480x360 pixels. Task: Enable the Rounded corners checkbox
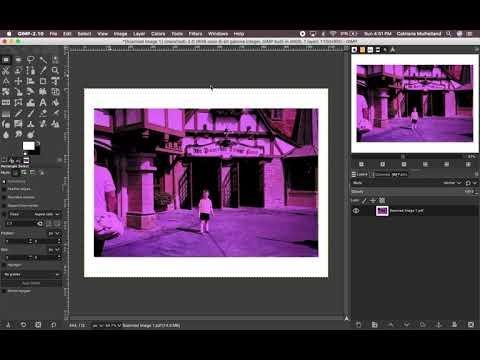tap(4, 197)
